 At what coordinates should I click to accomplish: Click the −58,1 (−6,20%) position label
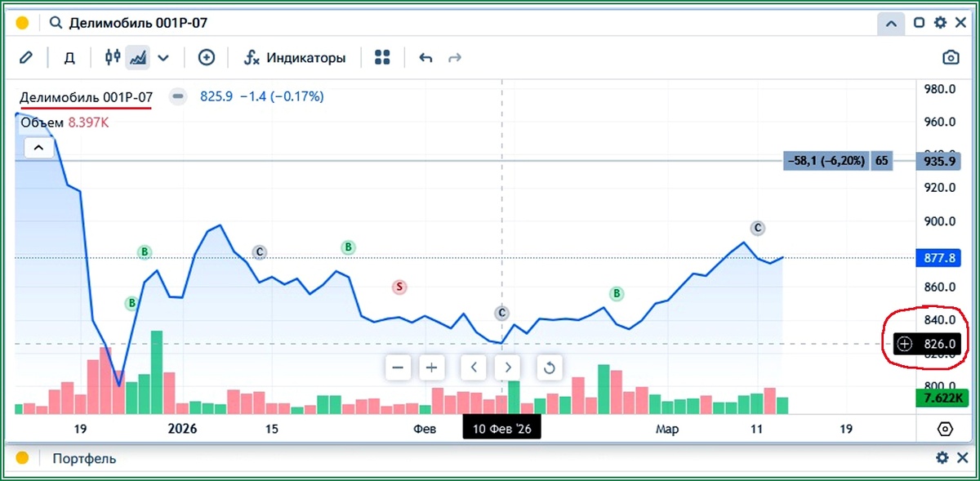826,161
